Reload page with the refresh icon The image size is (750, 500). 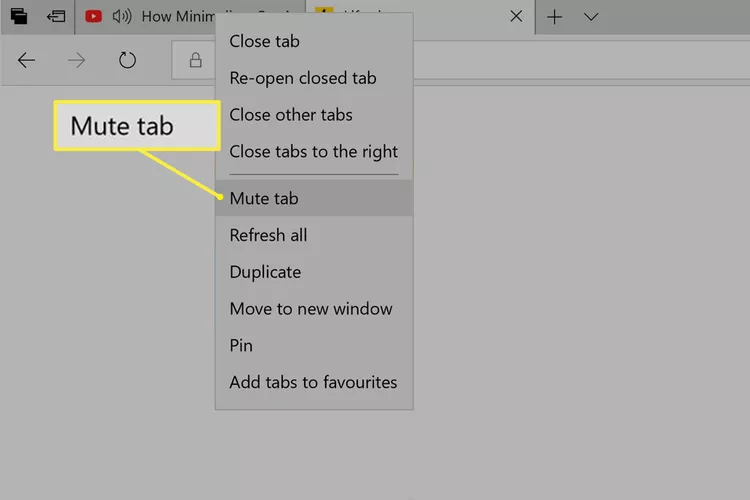pos(127,61)
